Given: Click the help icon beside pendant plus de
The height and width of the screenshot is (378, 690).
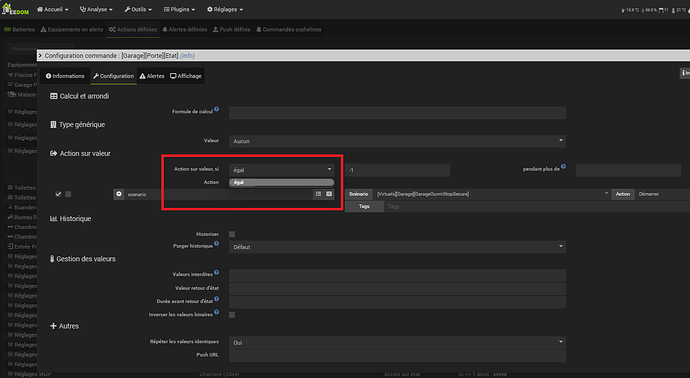Looking at the screenshot, I should pos(563,167).
